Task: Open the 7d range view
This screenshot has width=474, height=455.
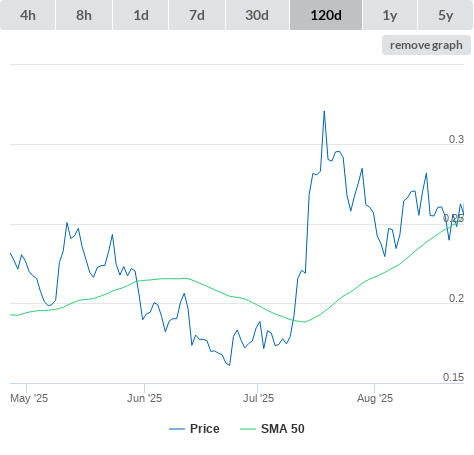Action: coord(197,15)
